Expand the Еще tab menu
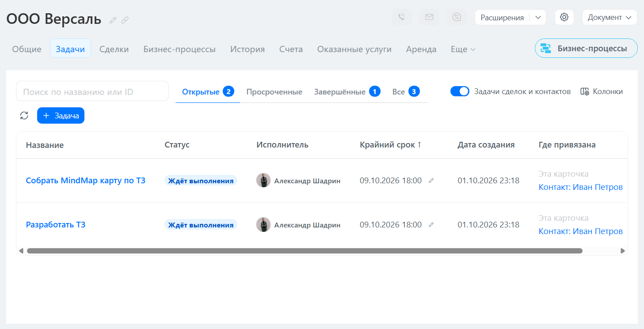Screen dimensions: 644x329 tap(463, 49)
